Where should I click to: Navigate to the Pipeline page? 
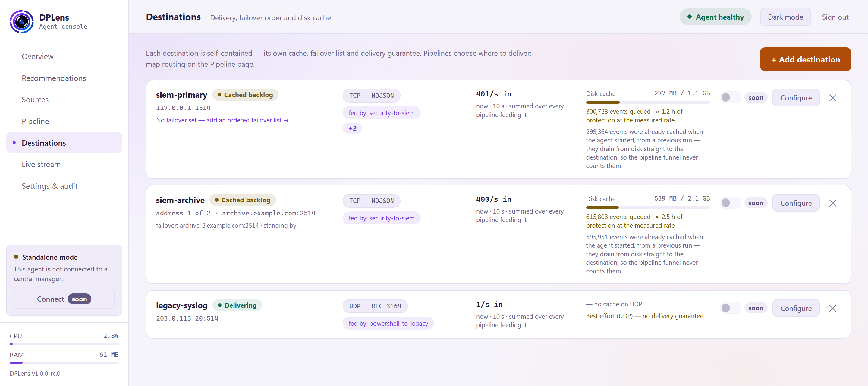pos(64,121)
